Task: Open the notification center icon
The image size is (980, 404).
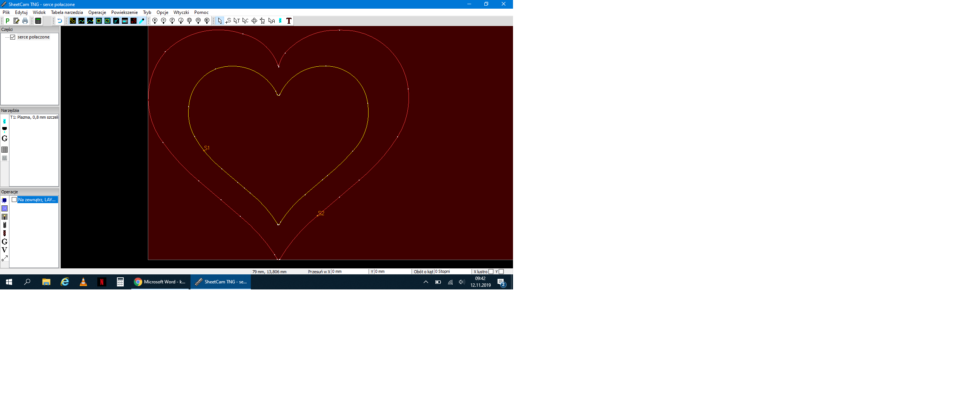Action: pos(501,282)
